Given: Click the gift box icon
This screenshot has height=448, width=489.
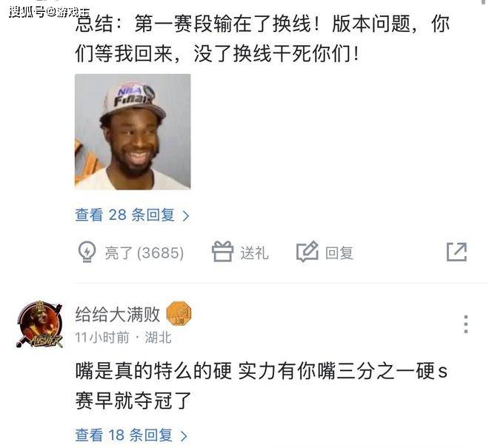Looking at the screenshot, I should [222, 251].
